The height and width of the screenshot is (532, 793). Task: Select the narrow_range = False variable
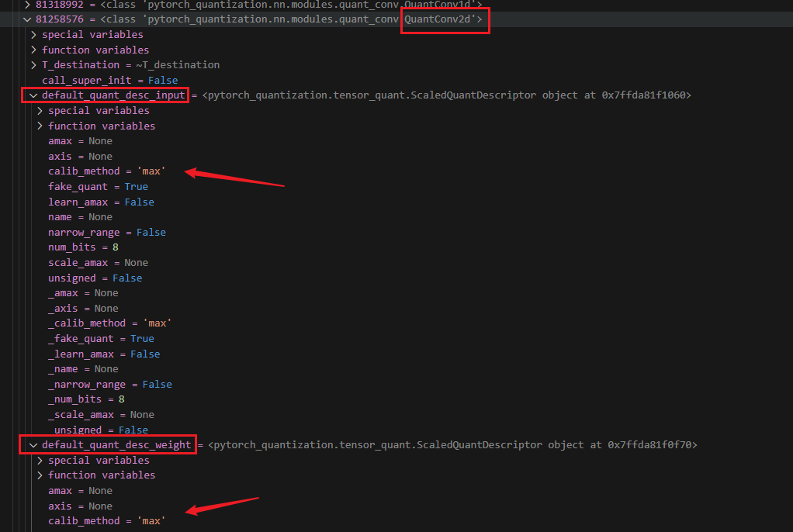coord(106,233)
